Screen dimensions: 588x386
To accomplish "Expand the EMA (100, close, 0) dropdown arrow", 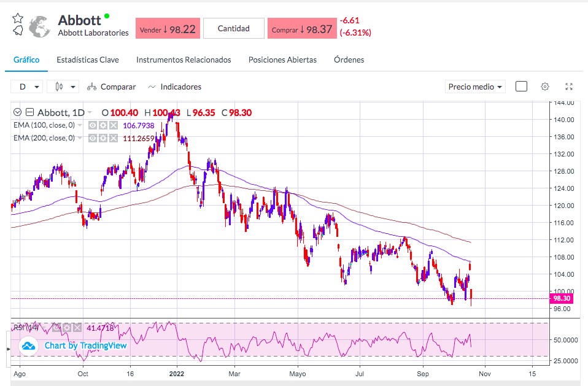I will pos(80,125).
